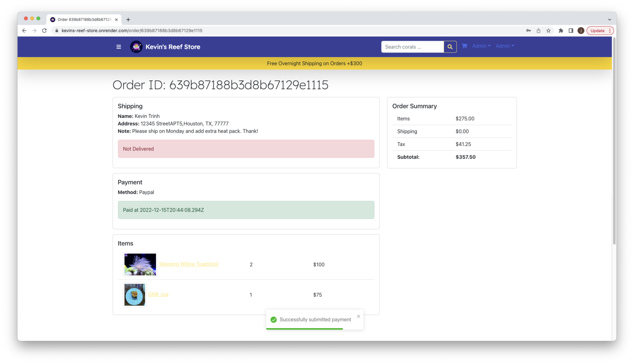Open the GMK zoa product link
Viewport: 634px width, 364px height.
[158, 294]
